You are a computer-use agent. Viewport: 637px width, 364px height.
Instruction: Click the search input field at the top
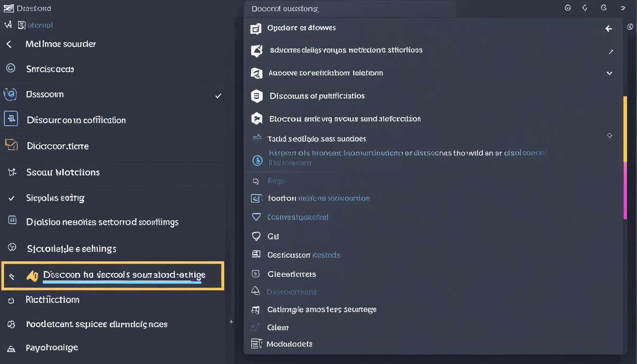tap(350, 9)
